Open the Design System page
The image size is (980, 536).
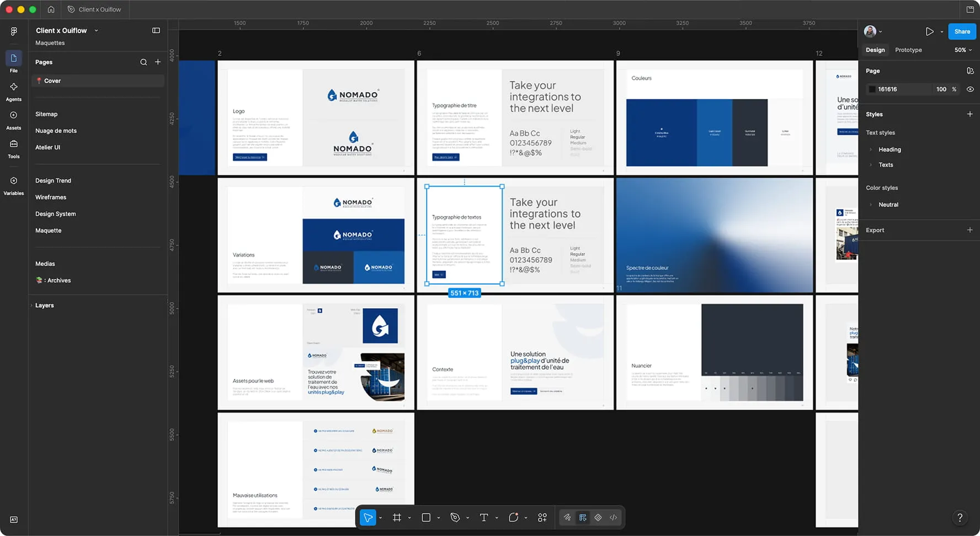click(56, 214)
